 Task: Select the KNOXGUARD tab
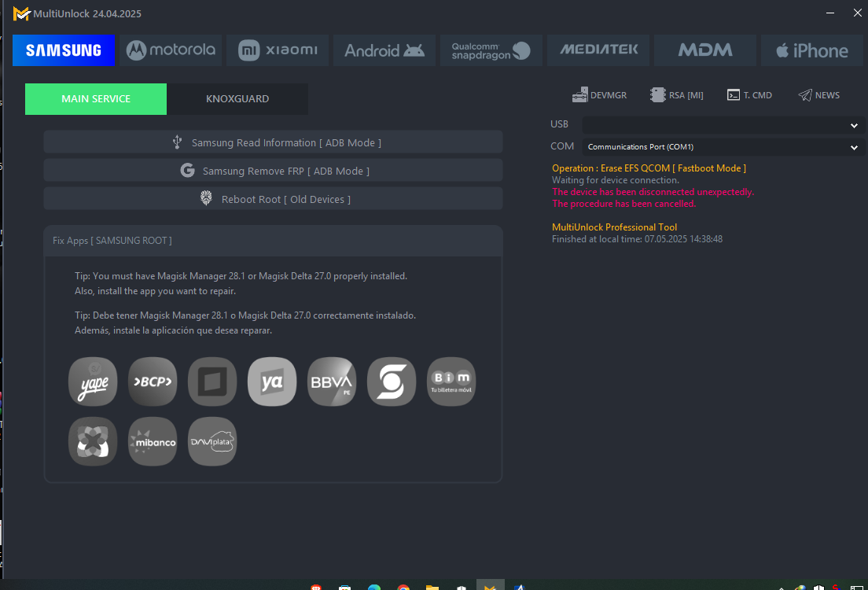coord(237,99)
